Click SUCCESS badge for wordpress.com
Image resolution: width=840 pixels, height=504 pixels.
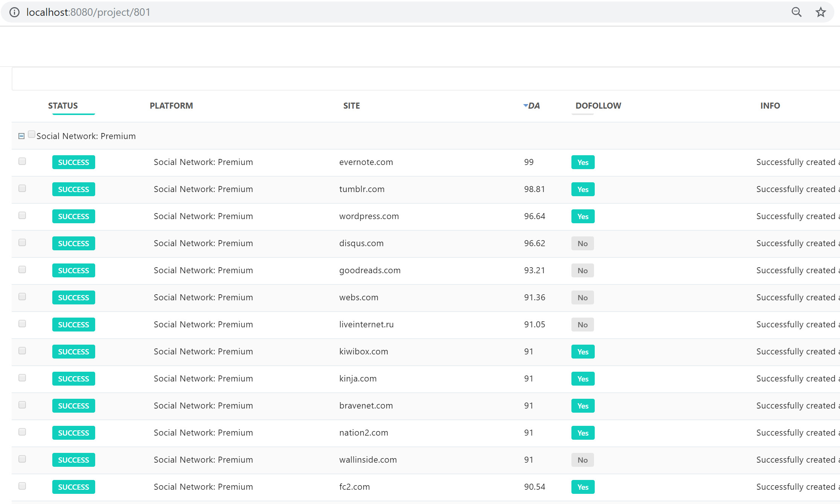point(74,216)
